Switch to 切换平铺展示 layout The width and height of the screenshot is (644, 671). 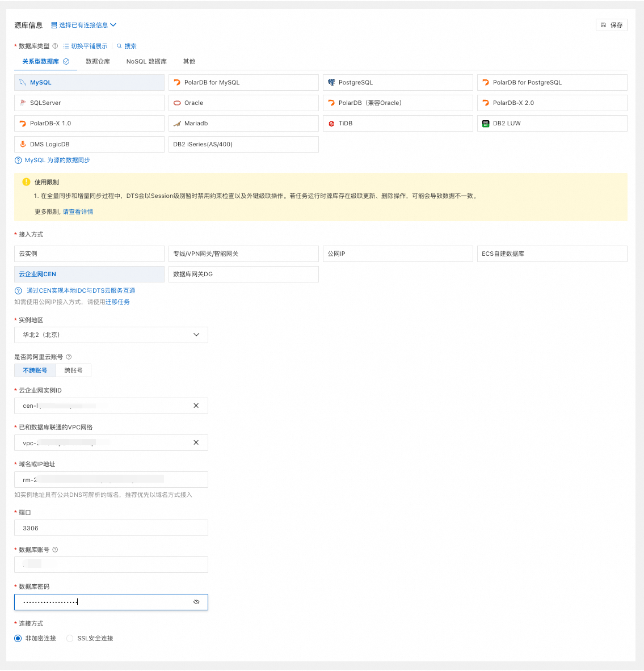click(x=85, y=46)
